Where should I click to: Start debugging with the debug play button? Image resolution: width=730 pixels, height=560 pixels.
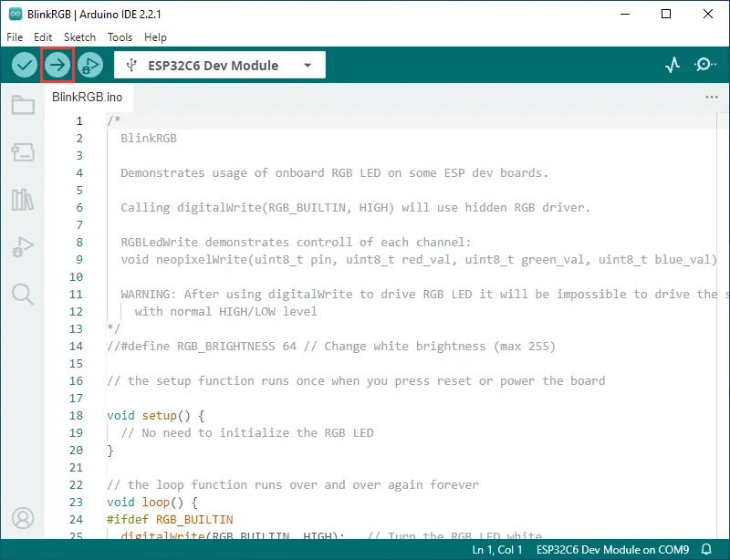click(x=90, y=65)
